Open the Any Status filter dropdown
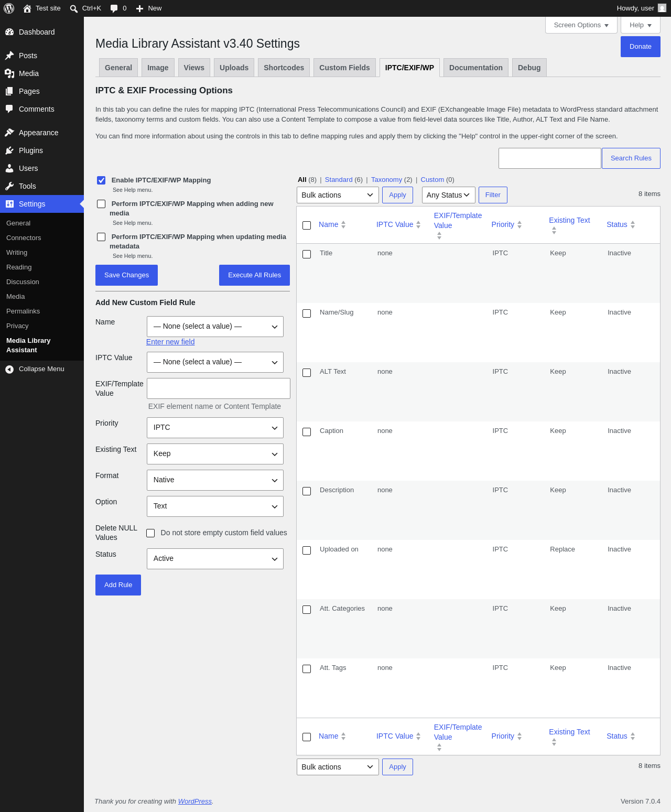Viewport: 671px width, 812px height. click(449, 195)
